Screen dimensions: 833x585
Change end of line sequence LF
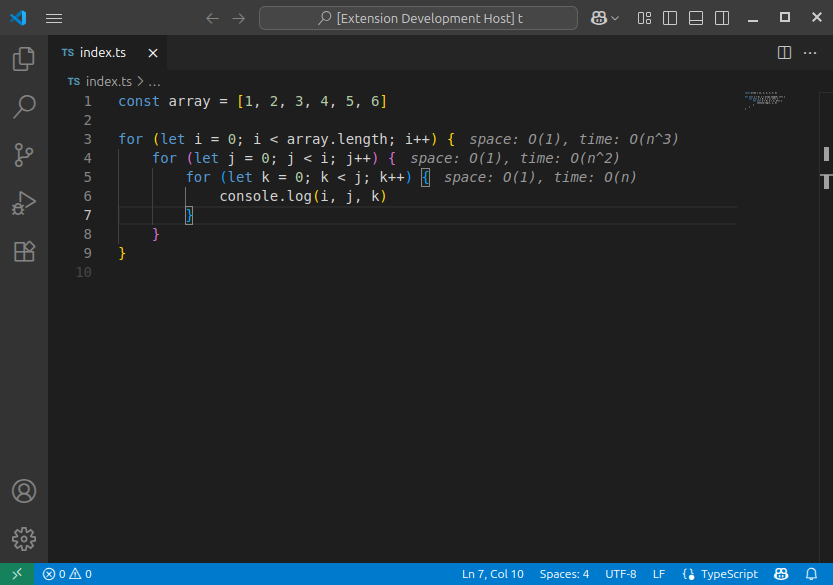click(x=659, y=574)
